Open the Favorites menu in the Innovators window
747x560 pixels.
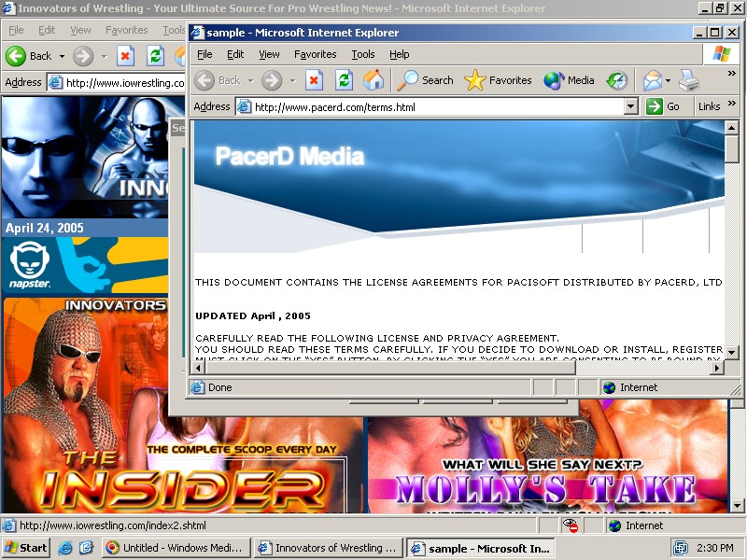[x=127, y=30]
